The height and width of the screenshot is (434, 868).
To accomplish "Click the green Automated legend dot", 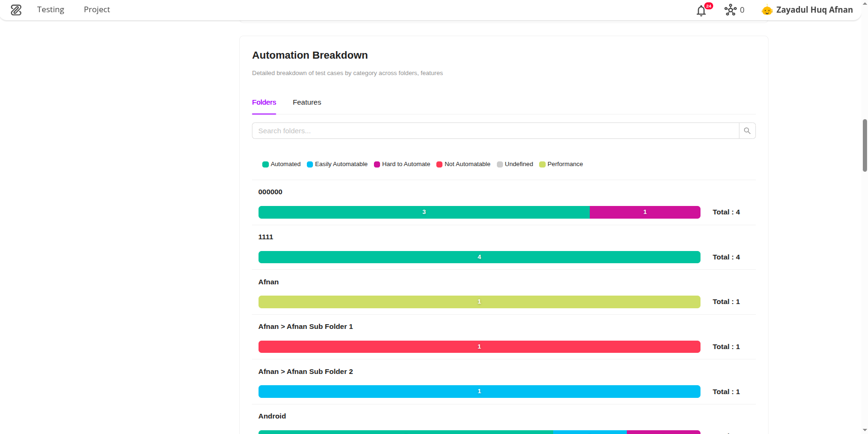I will tap(266, 164).
